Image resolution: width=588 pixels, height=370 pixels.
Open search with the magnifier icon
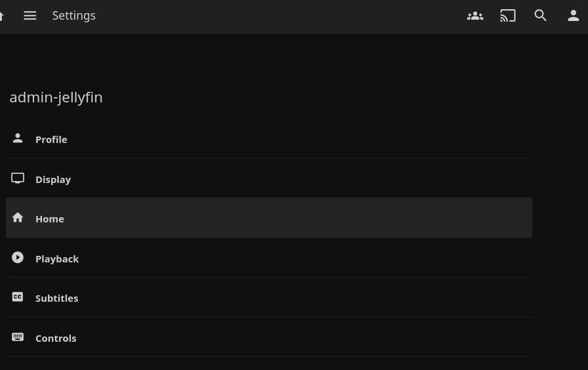pyautogui.click(x=541, y=16)
